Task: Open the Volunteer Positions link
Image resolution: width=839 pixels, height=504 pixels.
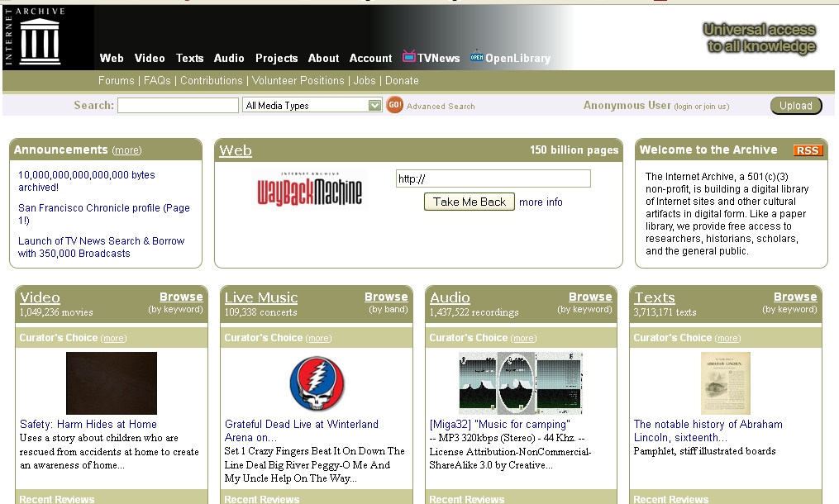Action: pyautogui.click(x=298, y=81)
